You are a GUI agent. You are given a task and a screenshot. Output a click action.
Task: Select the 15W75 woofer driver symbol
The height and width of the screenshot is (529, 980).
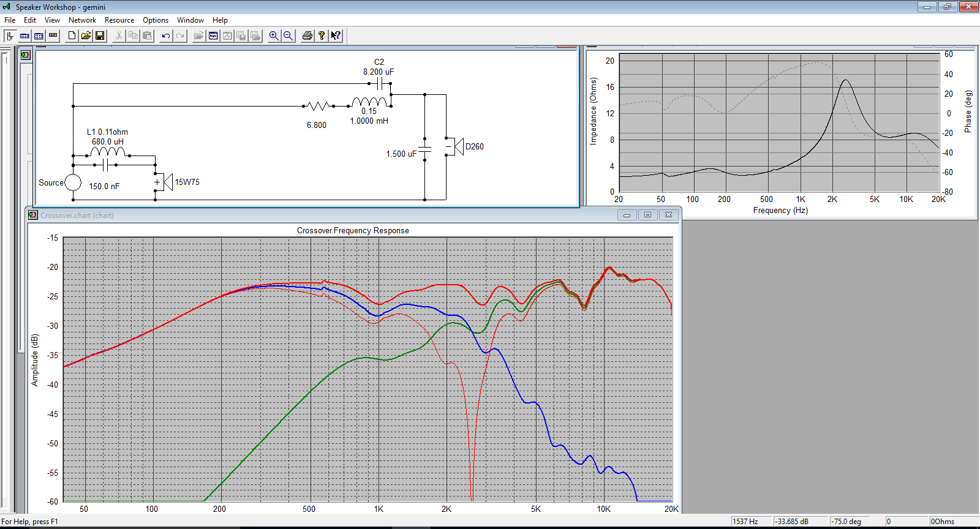click(x=165, y=182)
